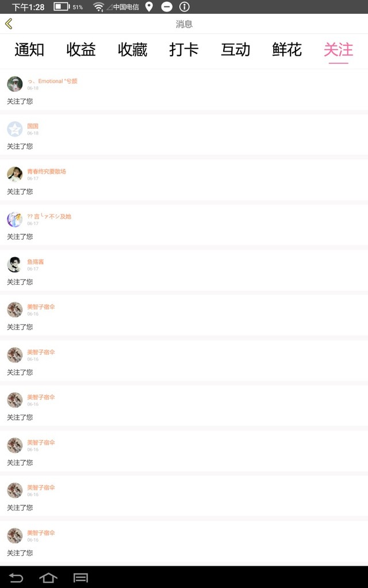
Task: Open the 鱼殇酱 username link
Action: coord(35,262)
